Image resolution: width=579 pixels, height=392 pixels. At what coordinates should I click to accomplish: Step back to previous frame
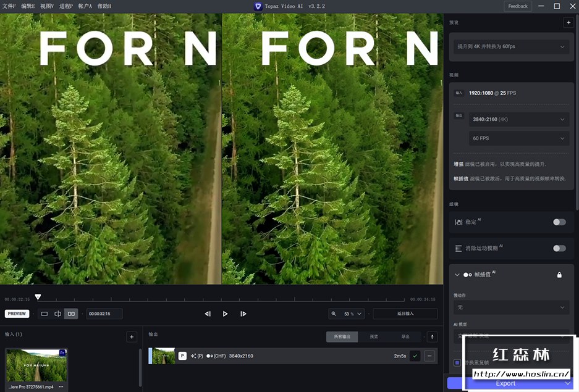click(208, 314)
